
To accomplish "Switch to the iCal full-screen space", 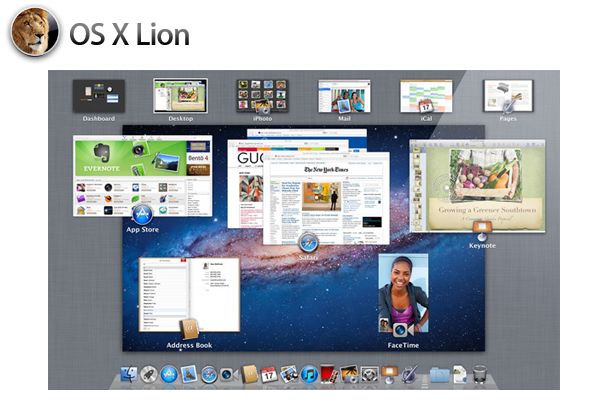I will [426, 96].
